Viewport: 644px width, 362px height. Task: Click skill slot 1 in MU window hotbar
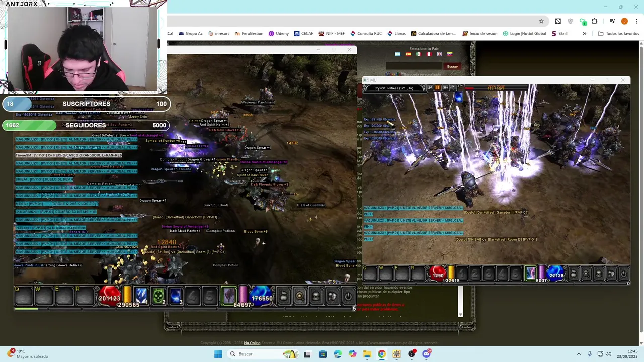pos(462,274)
